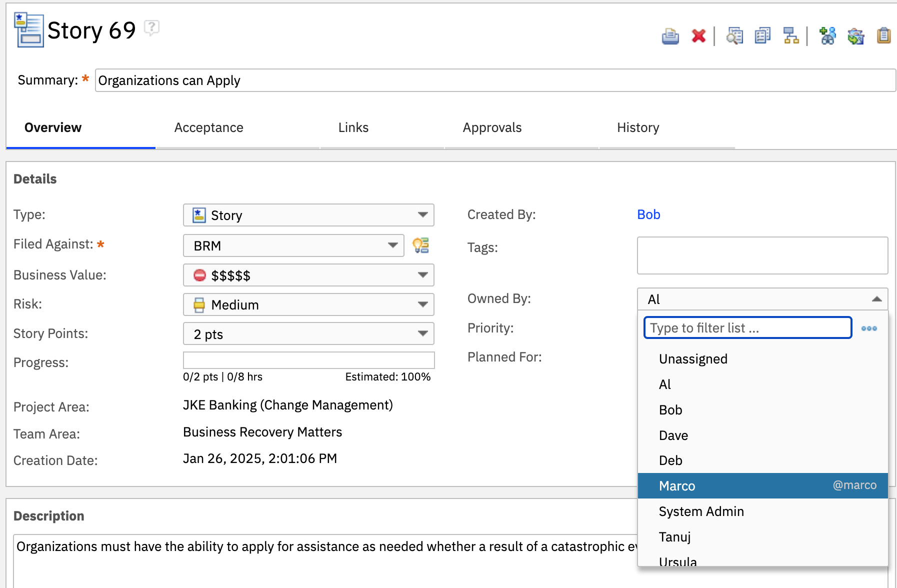This screenshot has width=897, height=588.
Task: Click the three-dots more users icon
Action: 869,328
